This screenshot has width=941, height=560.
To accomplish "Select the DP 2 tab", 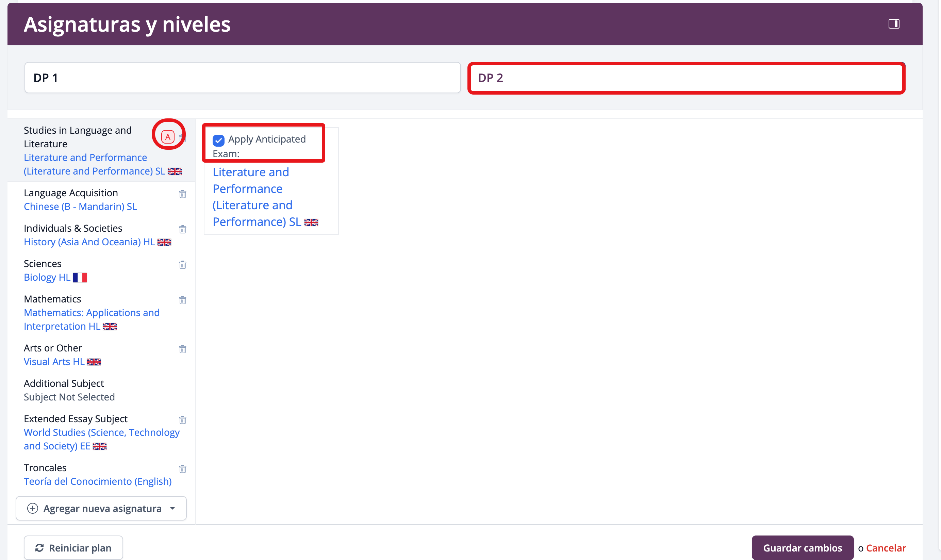I will point(686,78).
